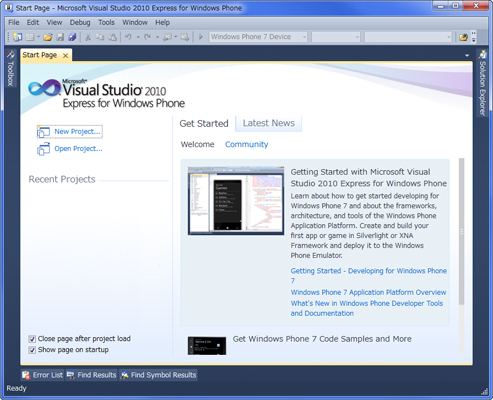Viewport: 493px width, 400px height.
Task: Open the Tools menu
Action: (106, 22)
